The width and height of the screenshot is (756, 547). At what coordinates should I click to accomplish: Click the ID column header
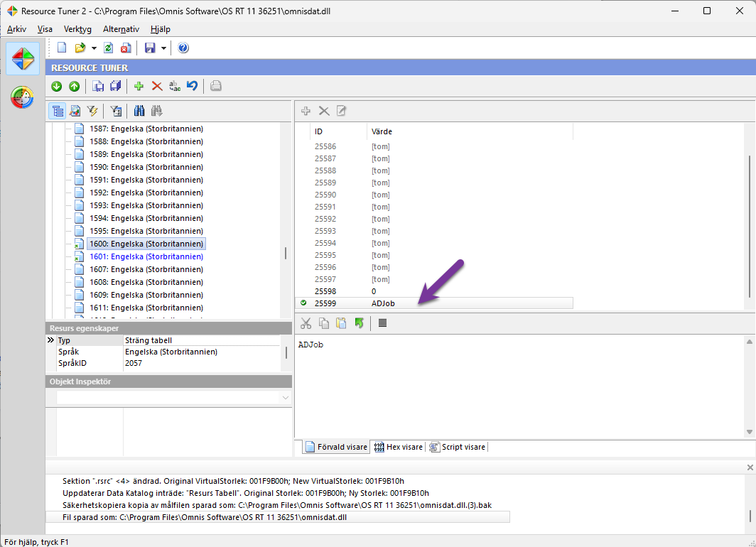337,131
